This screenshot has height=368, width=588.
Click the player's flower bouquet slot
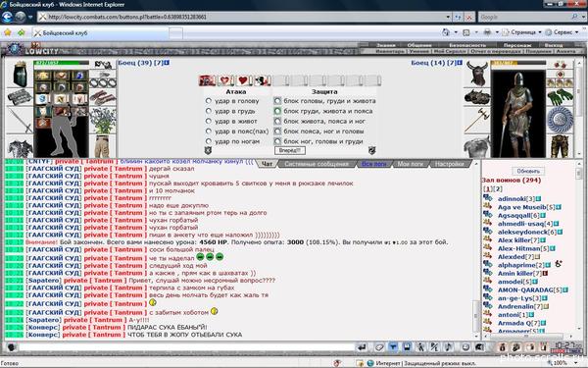tap(102, 121)
